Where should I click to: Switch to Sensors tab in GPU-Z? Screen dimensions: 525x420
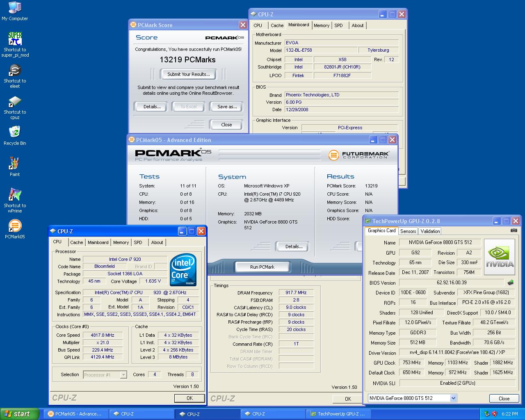[408, 231]
